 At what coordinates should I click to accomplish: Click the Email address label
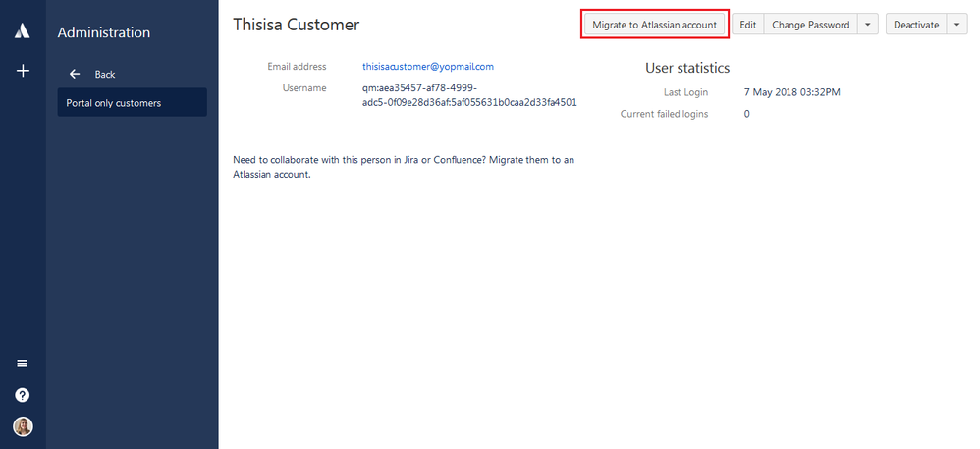click(x=297, y=66)
